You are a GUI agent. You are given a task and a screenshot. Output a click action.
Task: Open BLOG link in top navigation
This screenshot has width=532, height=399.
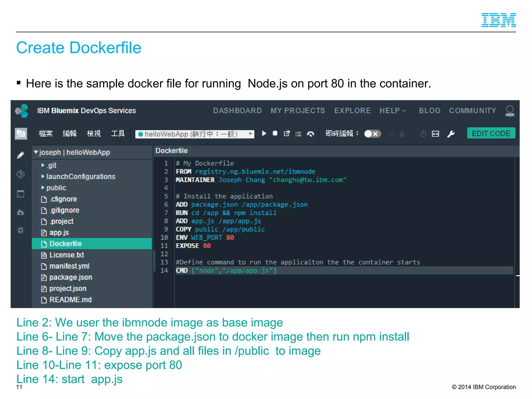(x=430, y=111)
